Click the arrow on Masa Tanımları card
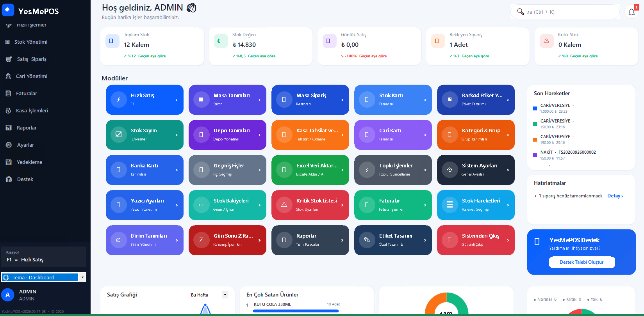The width and height of the screenshot is (644, 316). 259,100
